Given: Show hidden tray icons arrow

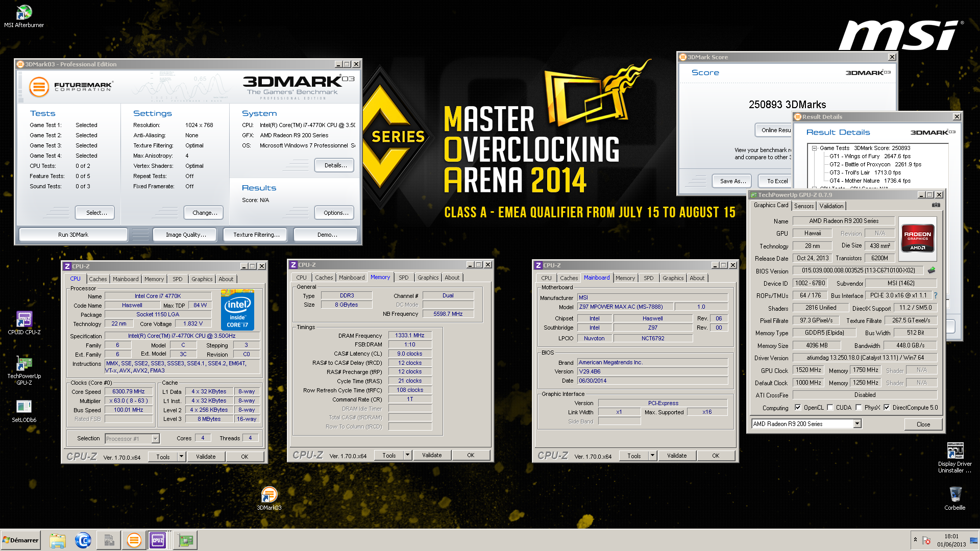Looking at the screenshot, I should coord(915,539).
